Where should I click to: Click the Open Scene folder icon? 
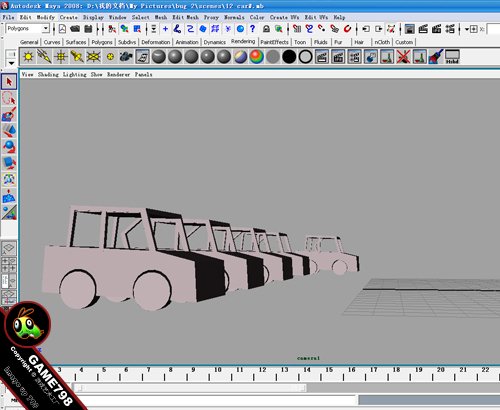tap(75, 29)
